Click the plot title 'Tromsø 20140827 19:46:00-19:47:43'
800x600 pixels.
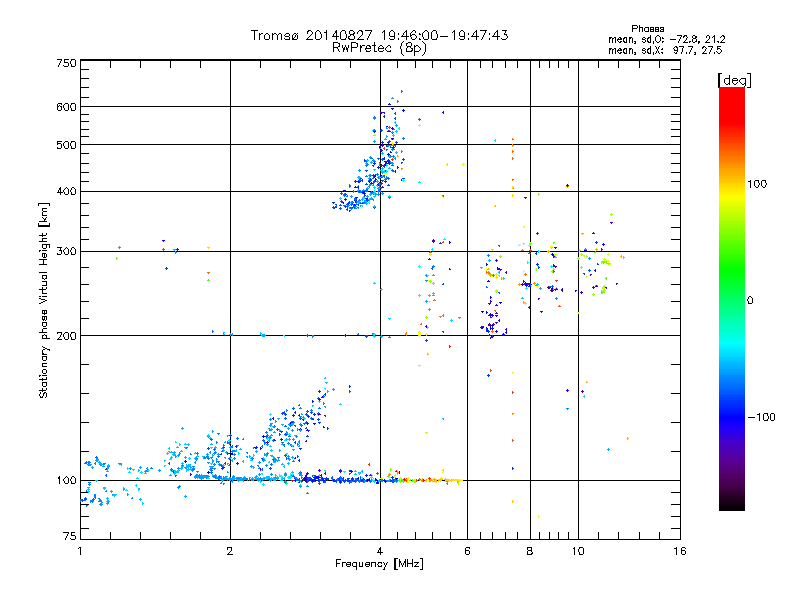point(379,35)
